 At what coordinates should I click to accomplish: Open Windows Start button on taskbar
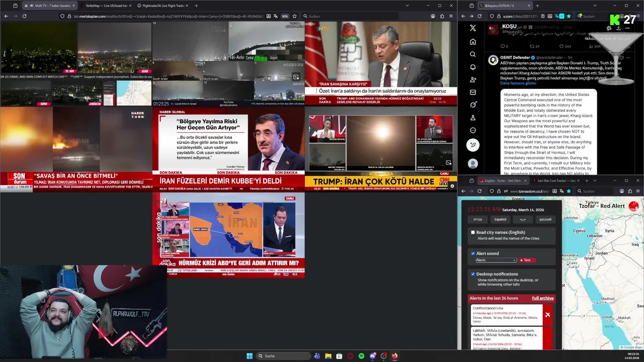(250, 356)
